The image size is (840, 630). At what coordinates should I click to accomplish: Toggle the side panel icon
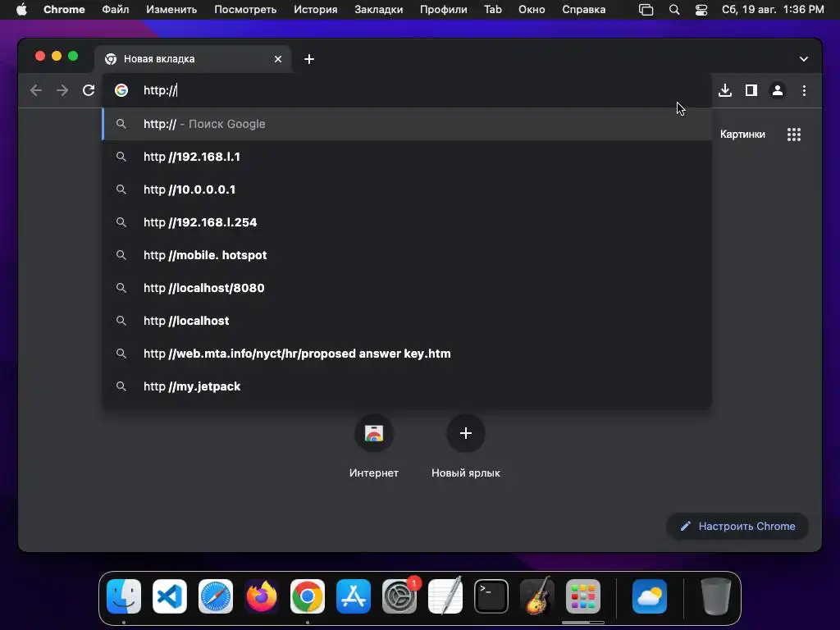[x=751, y=90]
